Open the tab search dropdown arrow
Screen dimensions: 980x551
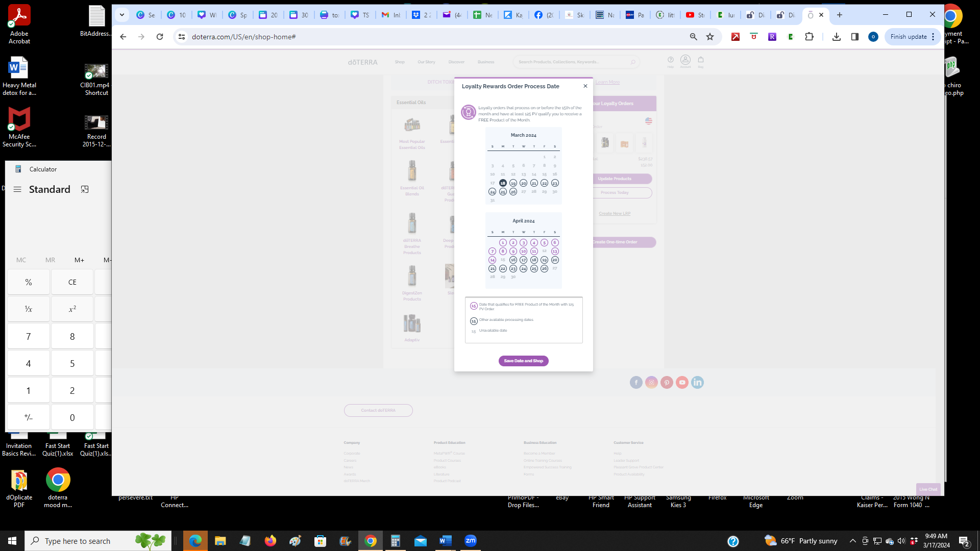(121, 15)
